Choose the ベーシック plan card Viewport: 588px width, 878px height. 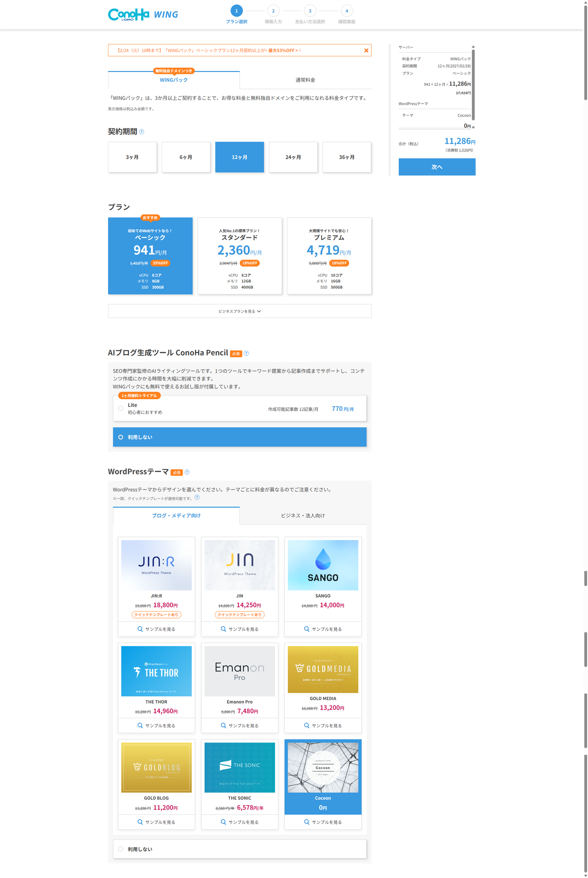pyautogui.click(x=150, y=256)
